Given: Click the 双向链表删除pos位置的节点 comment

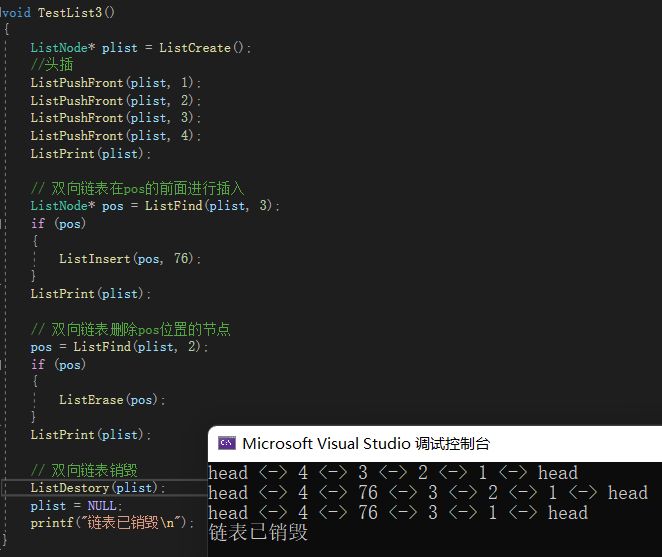Looking at the screenshot, I should tap(130, 329).
